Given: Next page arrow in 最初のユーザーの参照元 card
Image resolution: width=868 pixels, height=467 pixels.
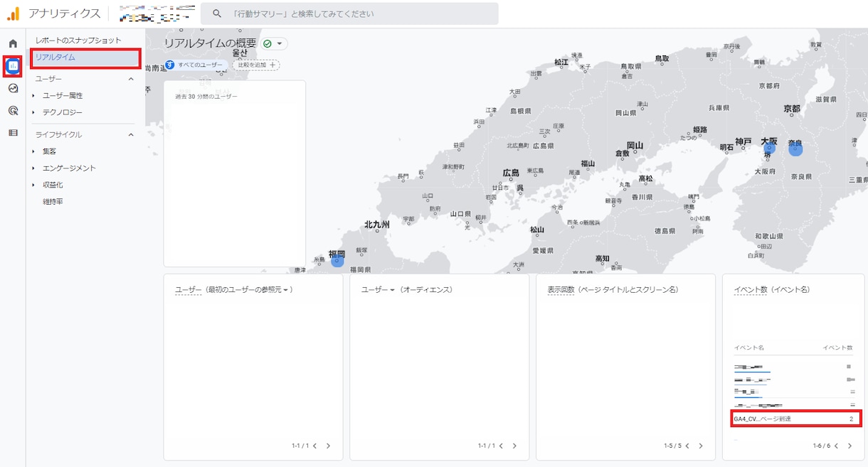Looking at the screenshot, I should 328,446.
